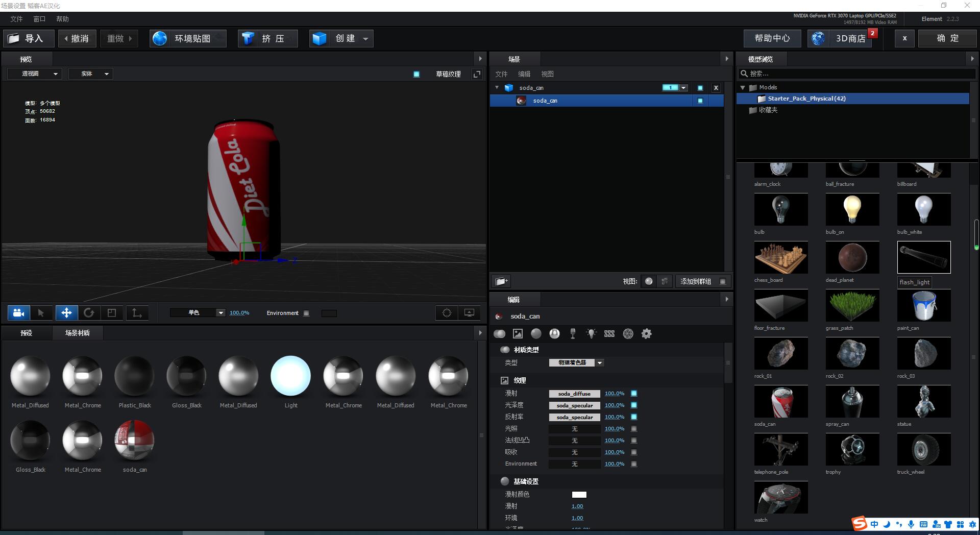The height and width of the screenshot is (535, 980).
Task: Enable the 光照 texture checkbox
Action: point(634,429)
